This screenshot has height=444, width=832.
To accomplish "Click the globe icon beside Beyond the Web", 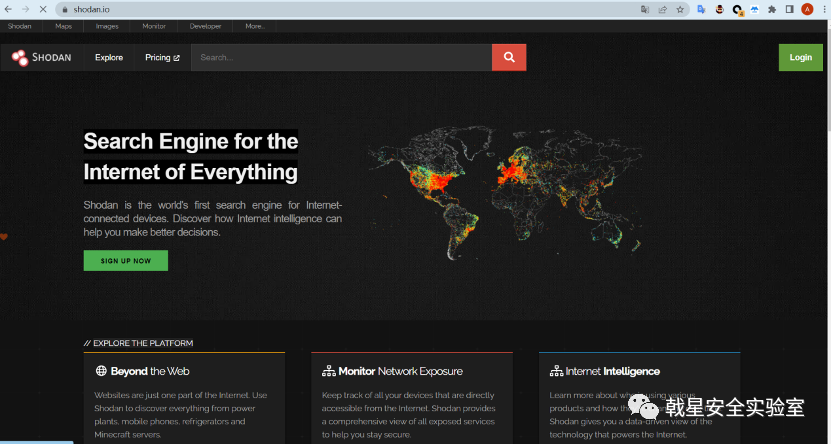I will (101, 371).
